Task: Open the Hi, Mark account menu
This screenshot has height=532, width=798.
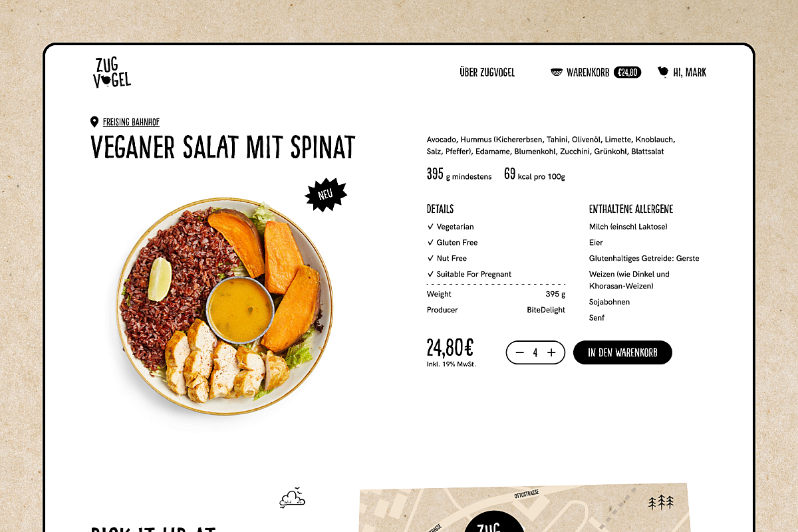Action: 690,72
